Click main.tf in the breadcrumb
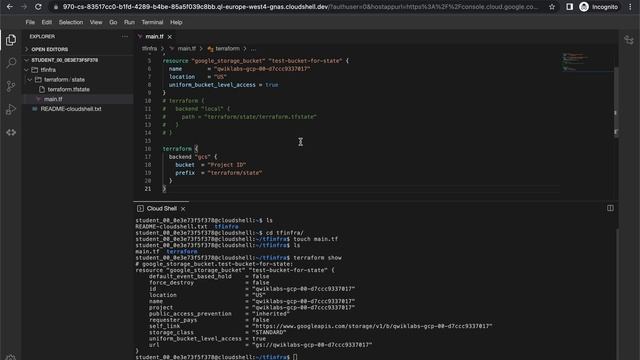The width and height of the screenshot is (640, 360). click(187, 49)
